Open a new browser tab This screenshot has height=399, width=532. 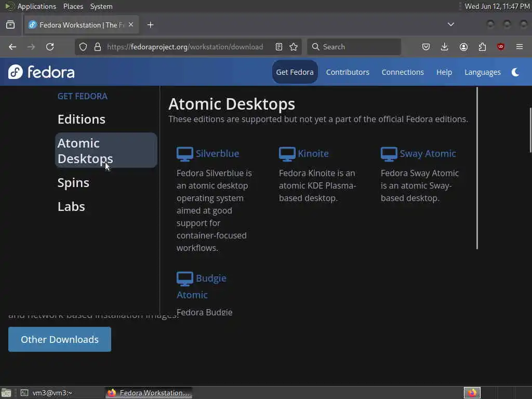pyautogui.click(x=151, y=25)
